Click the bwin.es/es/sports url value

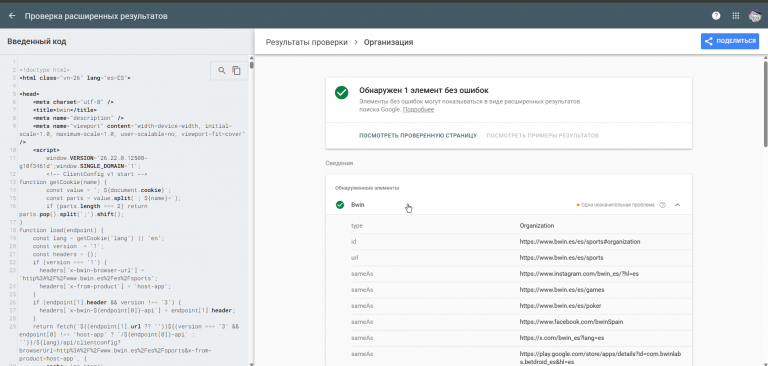click(561, 258)
